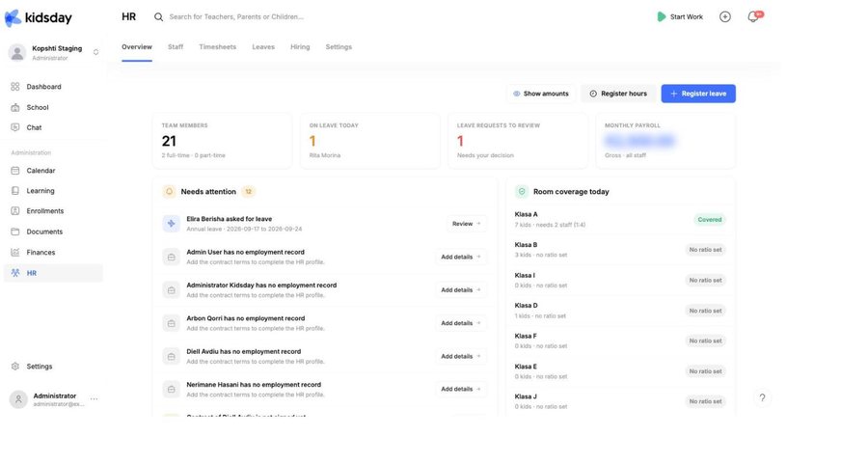Select the Klasa D room row
The width and height of the screenshot is (868, 463).
coord(620,311)
